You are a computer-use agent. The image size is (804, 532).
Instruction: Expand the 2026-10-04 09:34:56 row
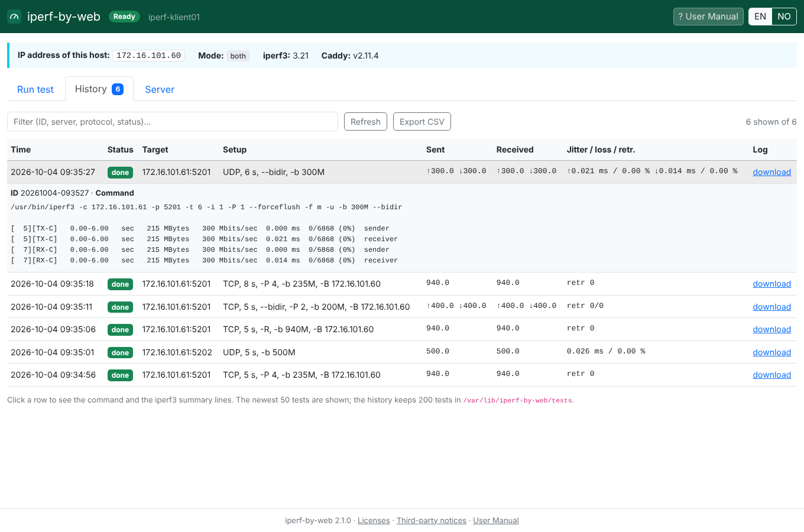pos(402,375)
